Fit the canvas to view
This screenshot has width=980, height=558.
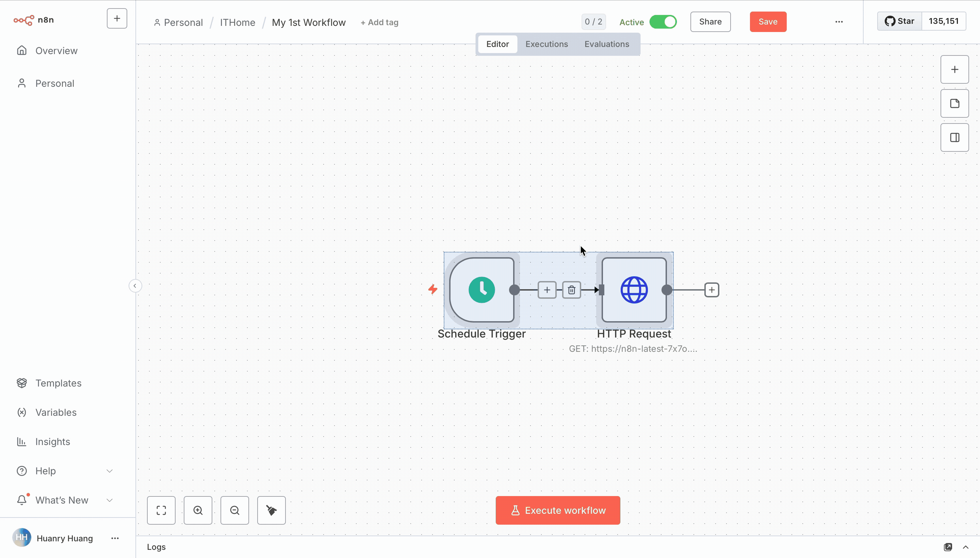pyautogui.click(x=161, y=510)
